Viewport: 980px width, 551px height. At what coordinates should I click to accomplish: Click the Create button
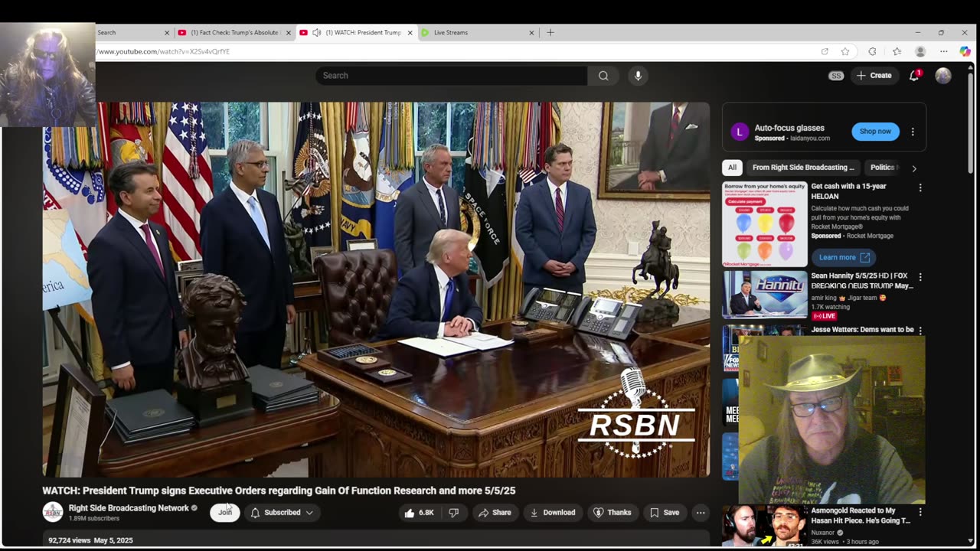point(874,76)
